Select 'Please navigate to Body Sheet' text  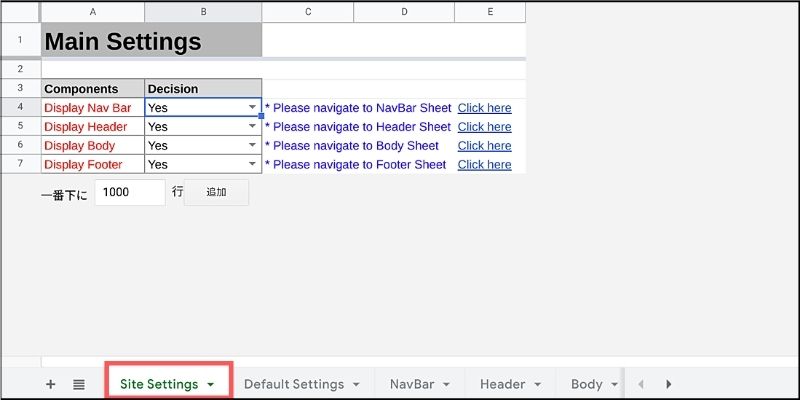356,145
